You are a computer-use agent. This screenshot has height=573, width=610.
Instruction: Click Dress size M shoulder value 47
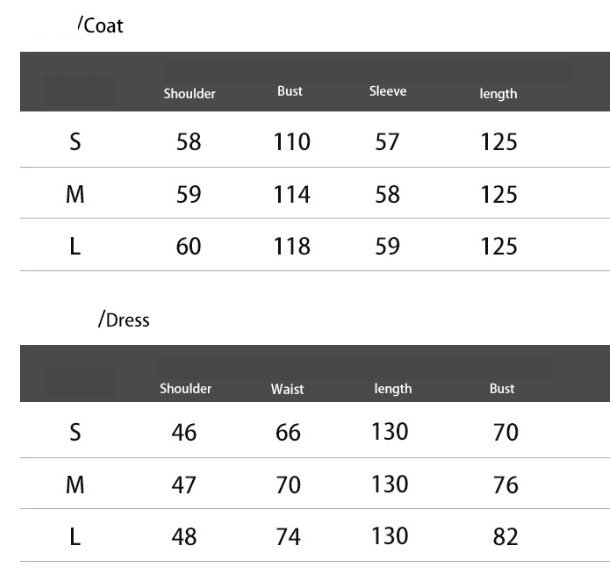(184, 485)
